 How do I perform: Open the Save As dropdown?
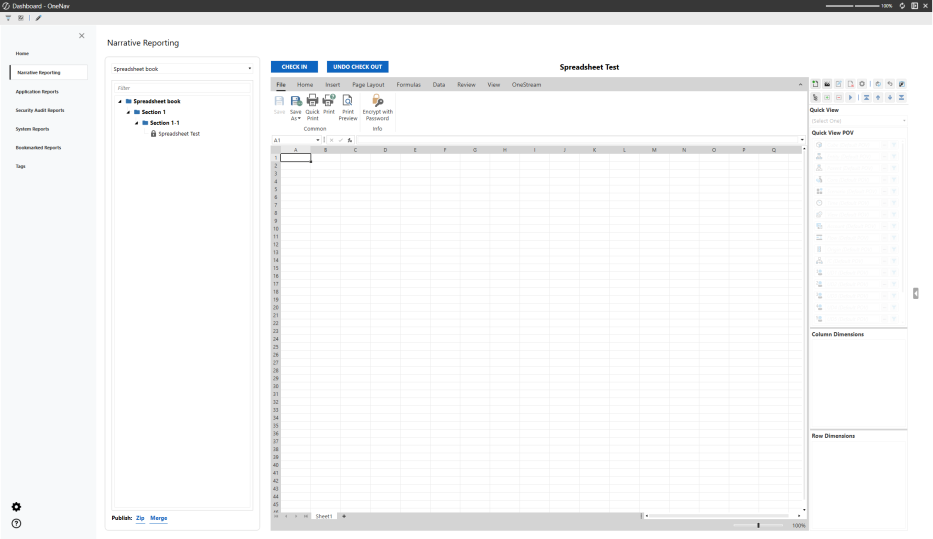296,118
